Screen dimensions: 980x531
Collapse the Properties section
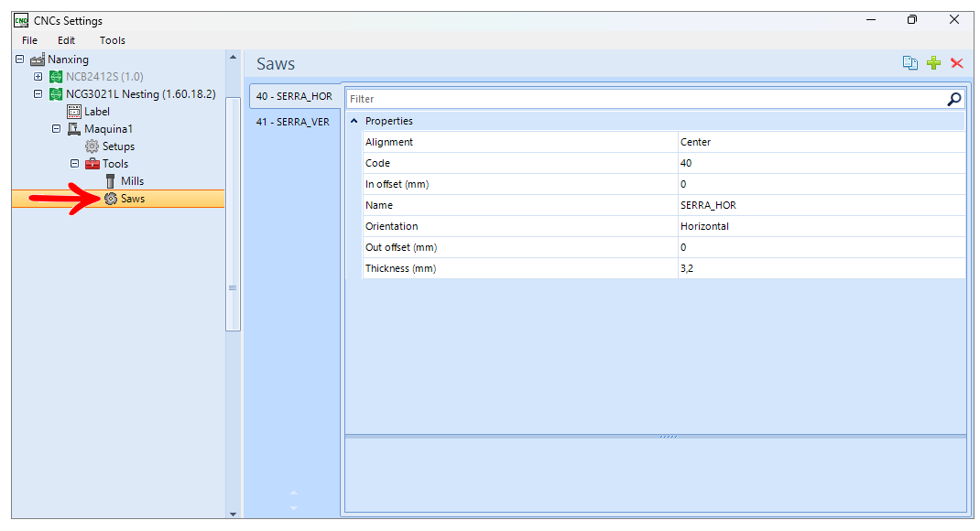click(x=354, y=121)
